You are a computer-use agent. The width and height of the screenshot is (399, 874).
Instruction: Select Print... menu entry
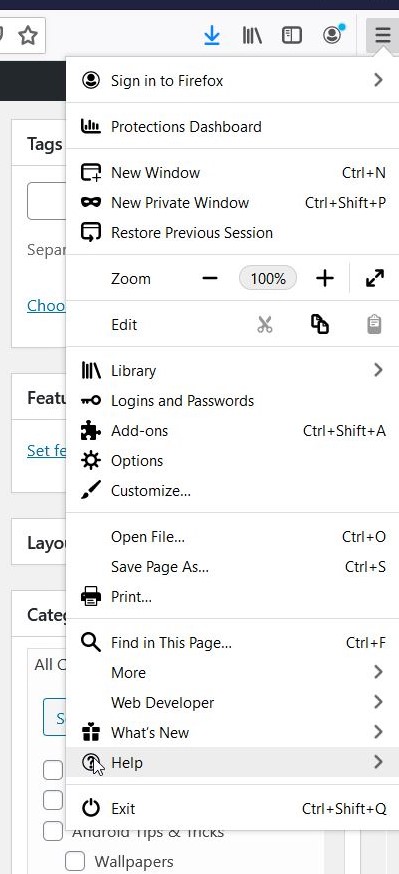point(232,598)
